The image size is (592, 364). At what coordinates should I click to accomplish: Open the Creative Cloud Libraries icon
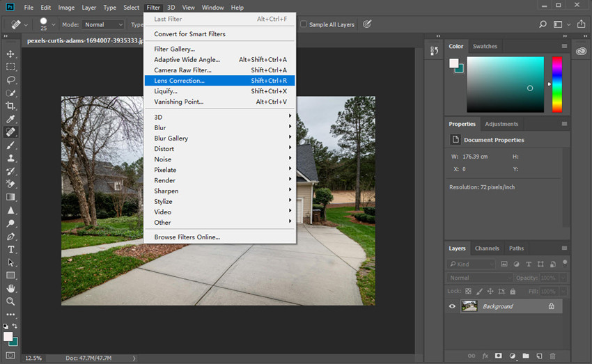click(581, 52)
